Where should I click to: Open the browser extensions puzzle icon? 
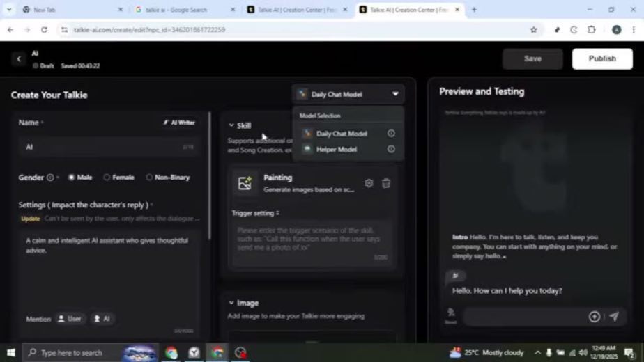click(592, 29)
